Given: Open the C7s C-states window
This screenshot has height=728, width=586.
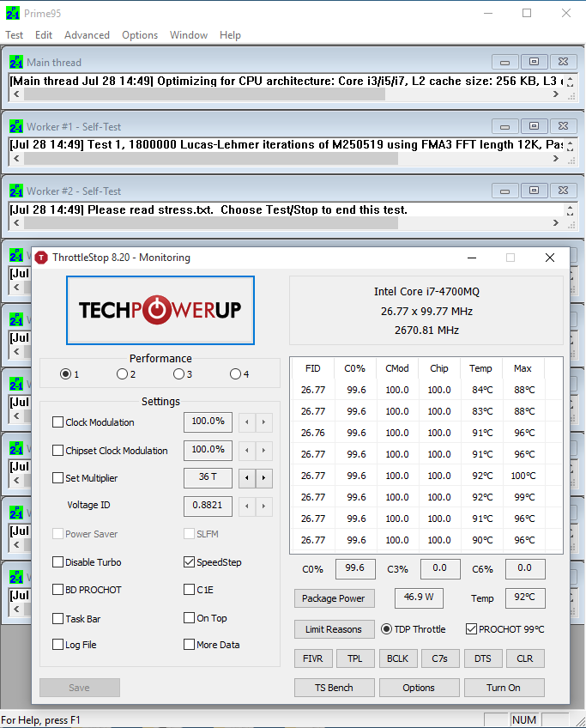Looking at the screenshot, I should (440, 658).
